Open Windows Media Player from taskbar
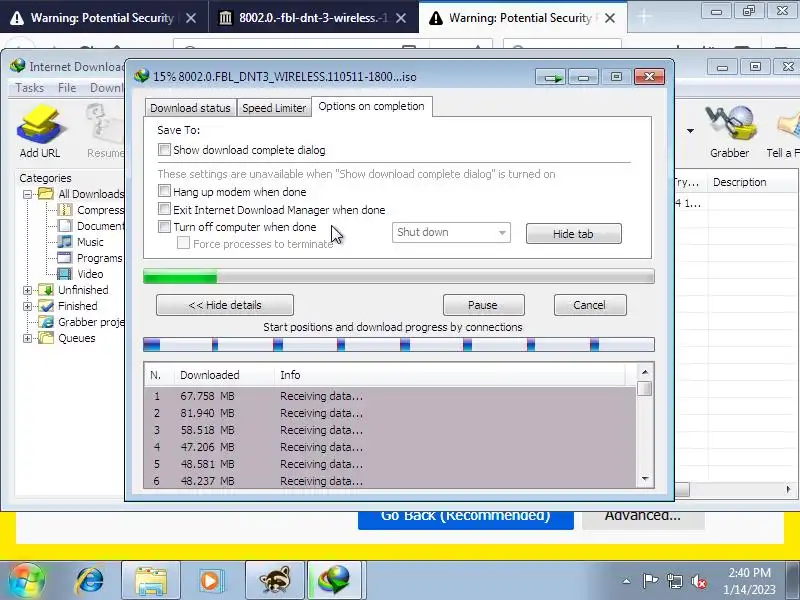800x600 pixels. pyautogui.click(x=211, y=581)
